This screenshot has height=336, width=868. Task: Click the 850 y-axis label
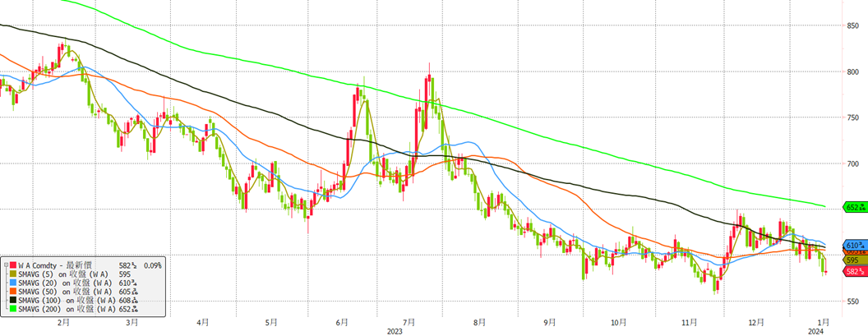852,25
